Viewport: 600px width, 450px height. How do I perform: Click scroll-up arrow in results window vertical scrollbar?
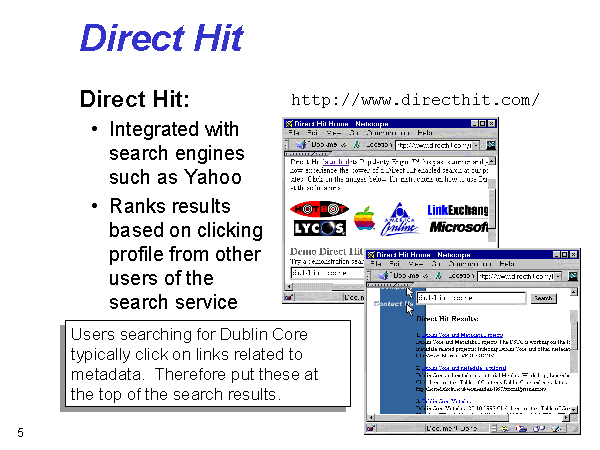point(574,292)
